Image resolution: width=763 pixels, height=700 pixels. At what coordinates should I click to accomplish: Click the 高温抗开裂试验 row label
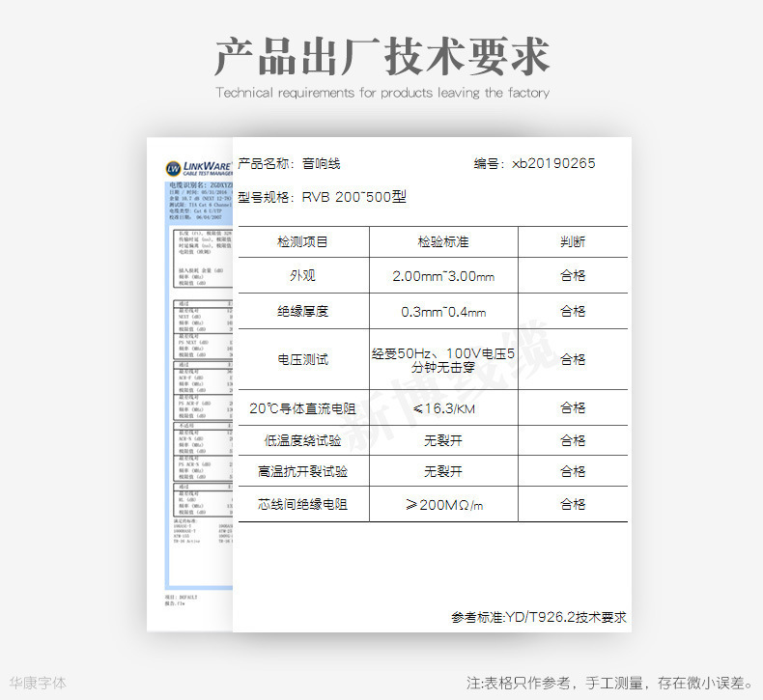click(302, 471)
